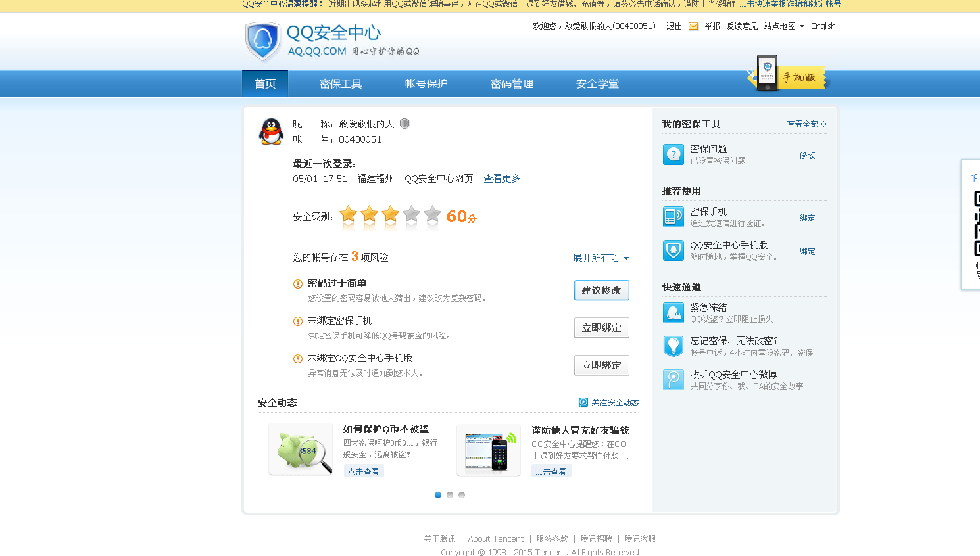Click 立即绑定 for 密保手机
980x556 pixels.
pos(602,327)
